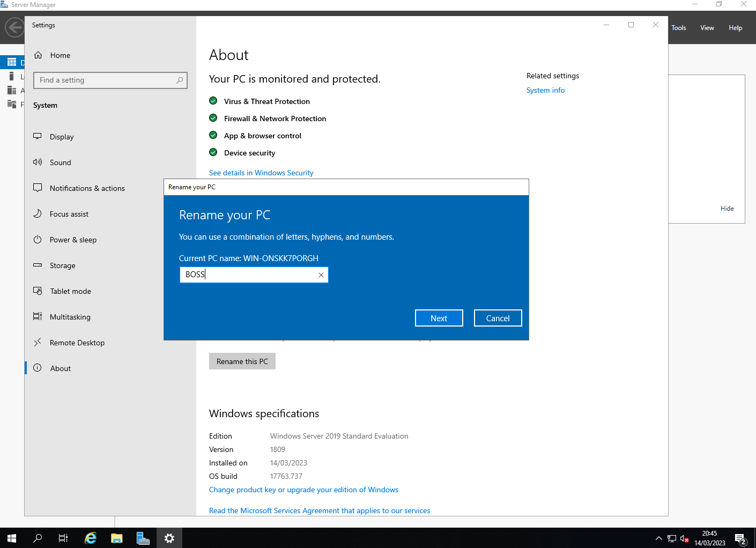Image resolution: width=756 pixels, height=548 pixels.
Task: Select Tablet mode in sidebar
Action: 70,291
